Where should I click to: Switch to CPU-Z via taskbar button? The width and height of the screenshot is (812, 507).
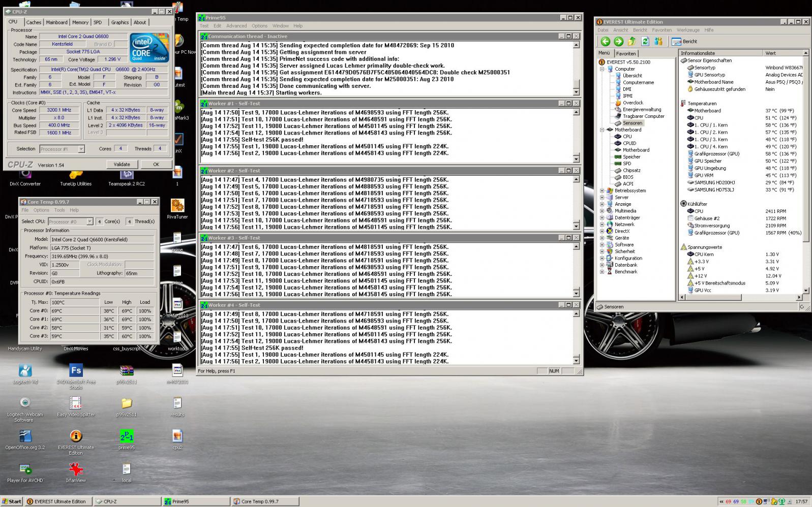click(x=127, y=501)
